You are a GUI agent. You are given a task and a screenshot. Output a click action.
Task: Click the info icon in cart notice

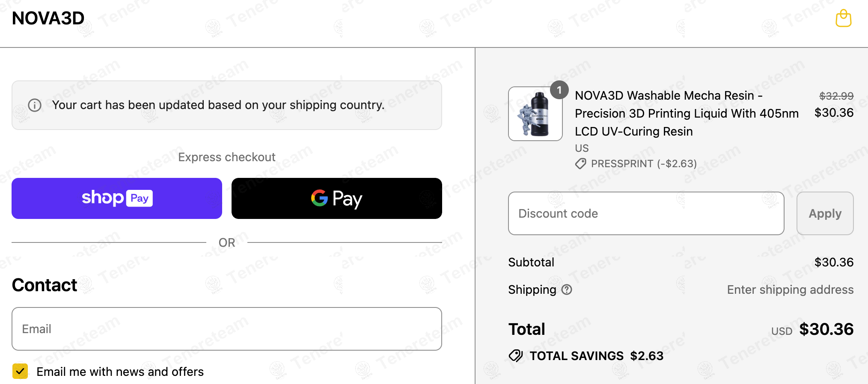(x=35, y=105)
